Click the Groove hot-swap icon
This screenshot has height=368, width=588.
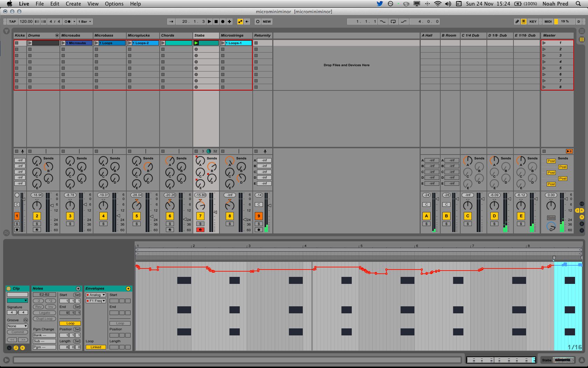click(x=26, y=320)
